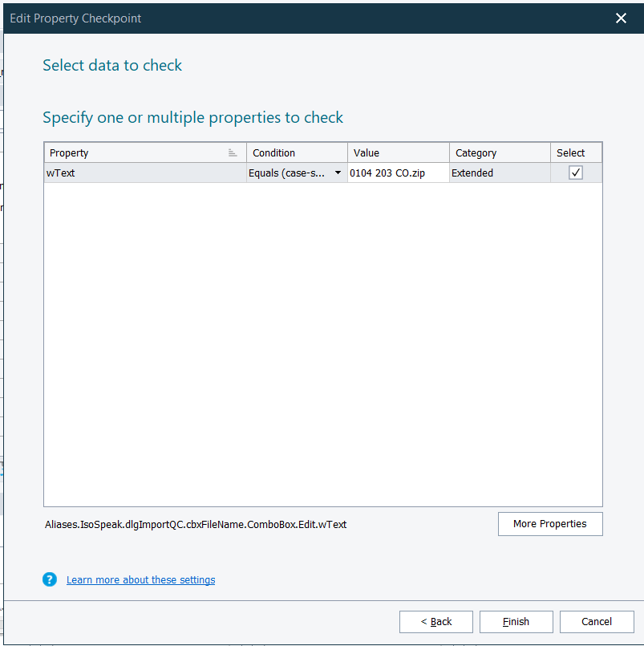Click the More Properties button
Screen dimensions: 644x646
tap(550, 524)
